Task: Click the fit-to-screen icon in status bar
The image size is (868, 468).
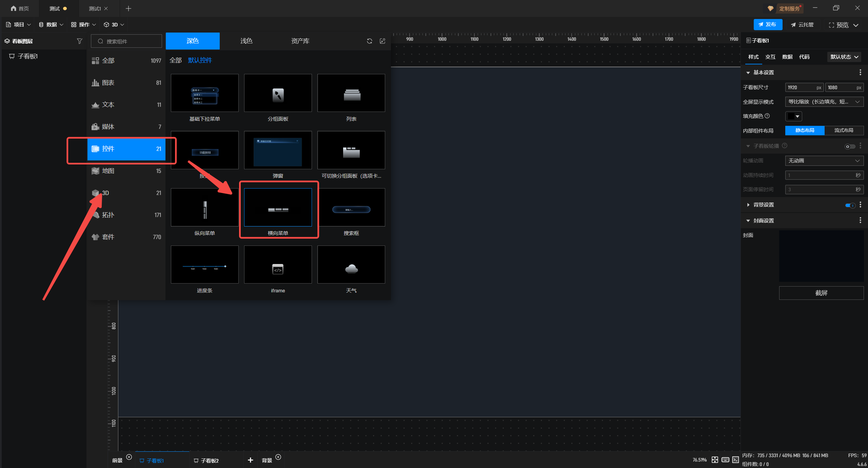Action: tap(715, 460)
